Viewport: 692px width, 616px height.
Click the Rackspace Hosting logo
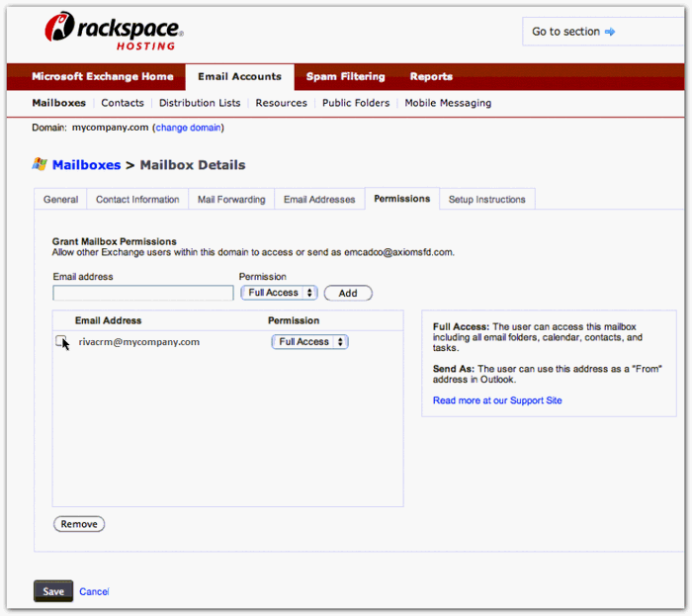[x=114, y=31]
